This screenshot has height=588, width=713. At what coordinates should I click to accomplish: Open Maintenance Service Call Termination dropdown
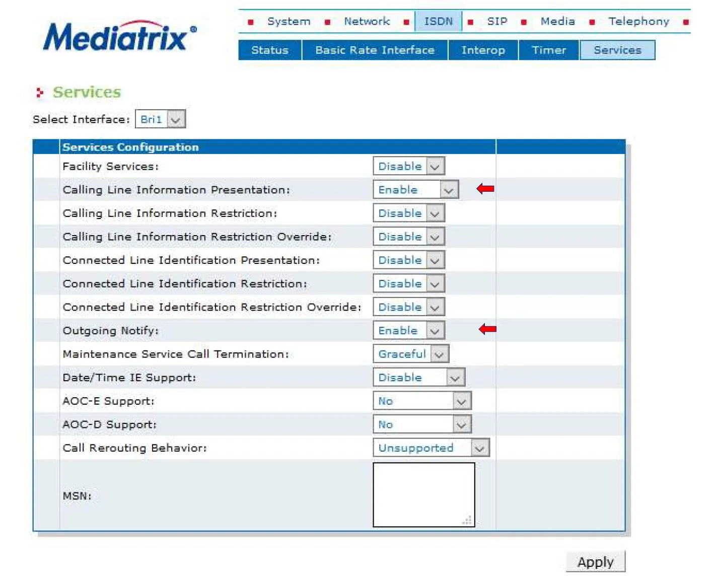pos(411,354)
